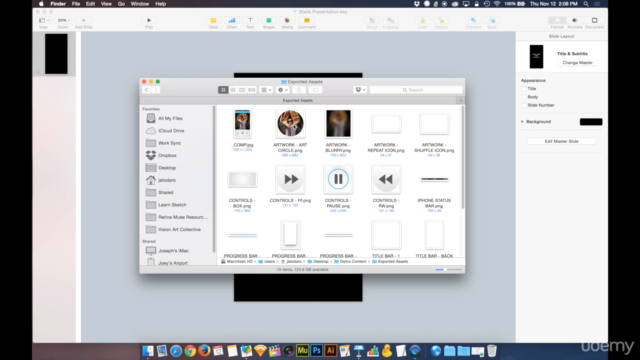
Task: Expand the Background section disclosure triangle
Action: coord(522,122)
